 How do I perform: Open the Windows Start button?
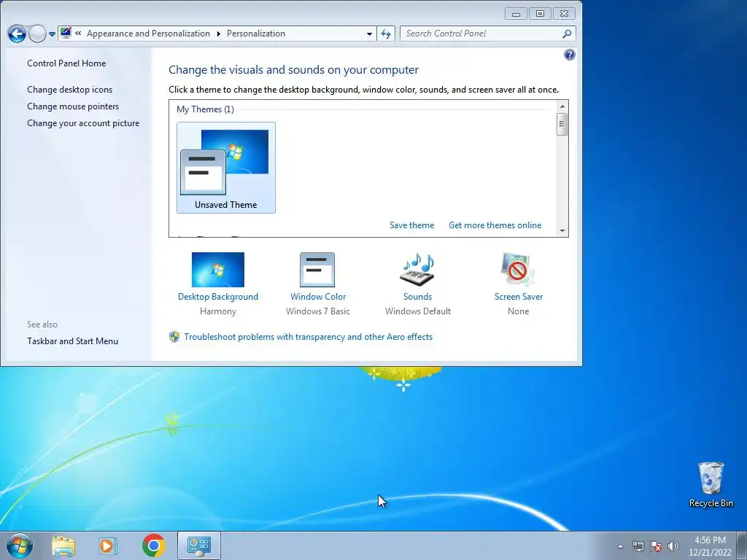pos(20,545)
